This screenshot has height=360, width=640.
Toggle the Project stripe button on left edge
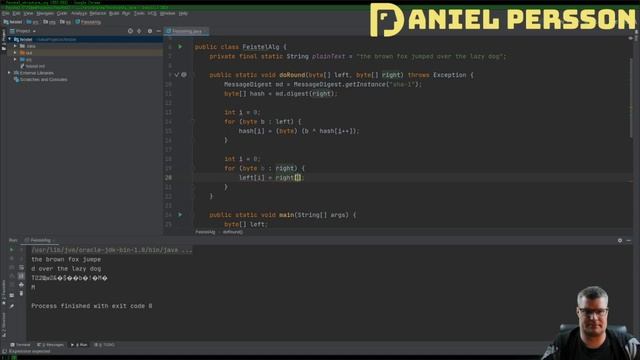click(x=3, y=40)
